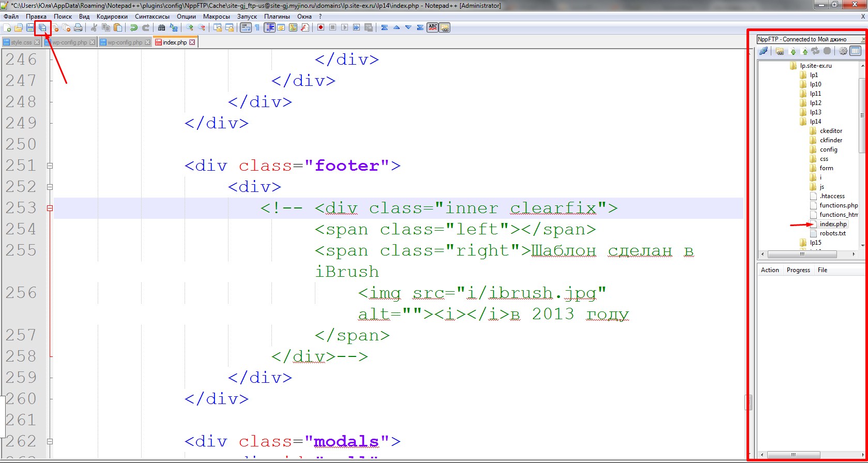Click the NppFTP download file green arrow
The width and height of the screenshot is (868, 463).
pyautogui.click(x=793, y=51)
